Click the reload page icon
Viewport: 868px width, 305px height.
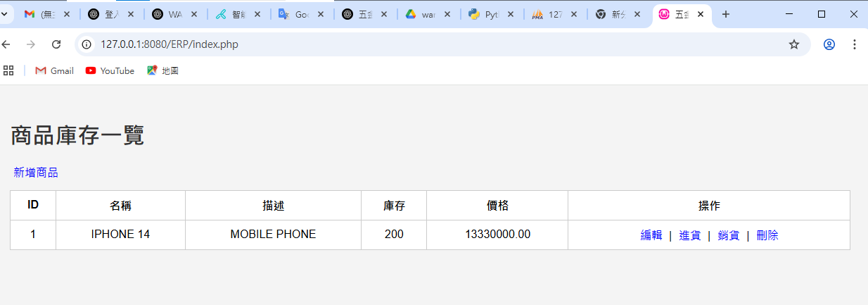[x=56, y=44]
